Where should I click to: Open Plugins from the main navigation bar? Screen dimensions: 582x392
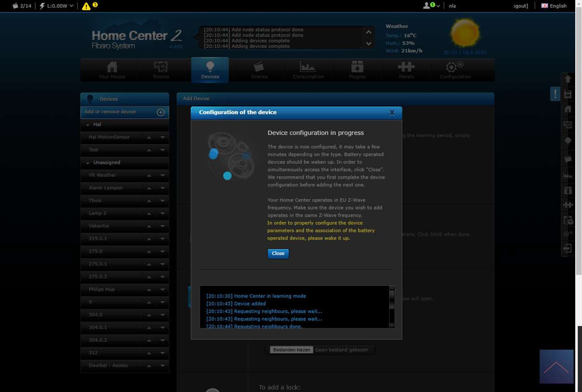point(357,70)
